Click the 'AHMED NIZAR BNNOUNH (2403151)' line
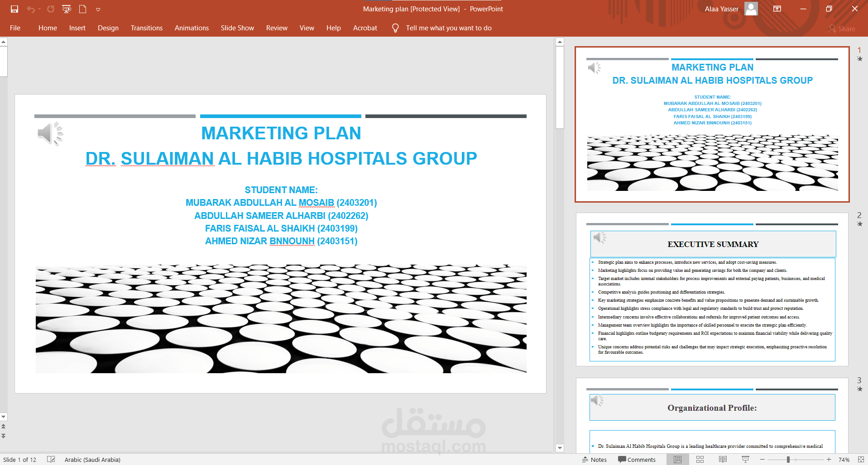This screenshot has height=465, width=868. pos(281,241)
